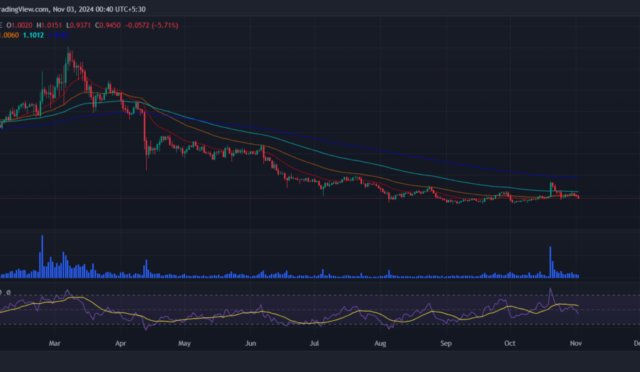Image resolution: width=640 pixels, height=372 pixels.
Task: Click the change value -0.0572 (-5.71%)
Action: coord(151,25)
